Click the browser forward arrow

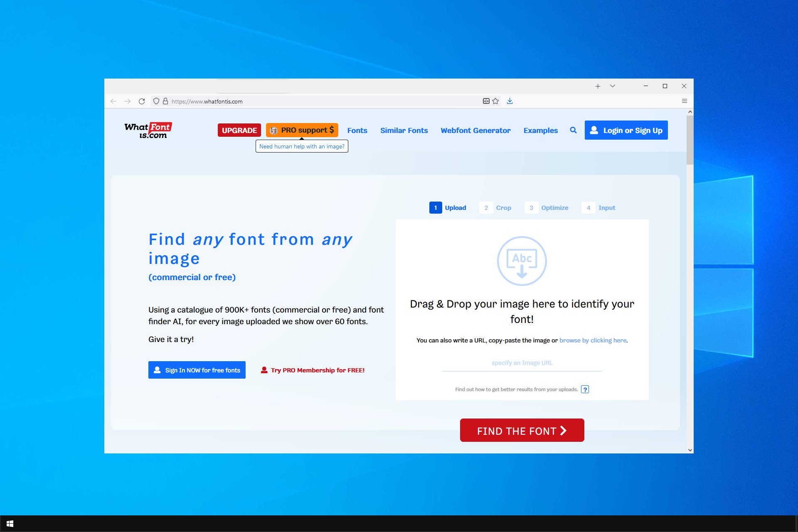[x=128, y=101]
